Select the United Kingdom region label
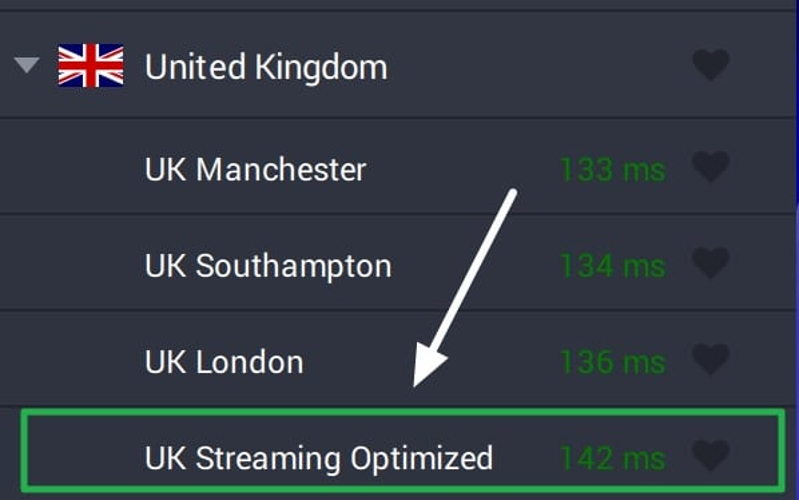 click(266, 68)
